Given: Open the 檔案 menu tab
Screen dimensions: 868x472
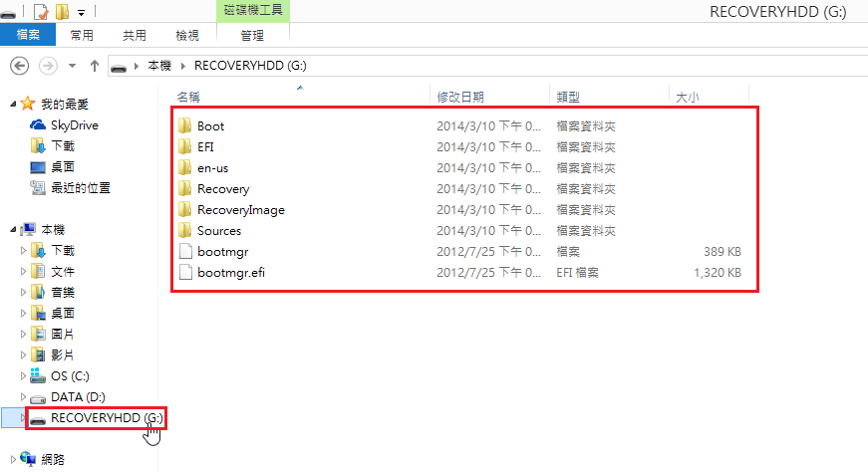Looking at the screenshot, I should (x=28, y=35).
